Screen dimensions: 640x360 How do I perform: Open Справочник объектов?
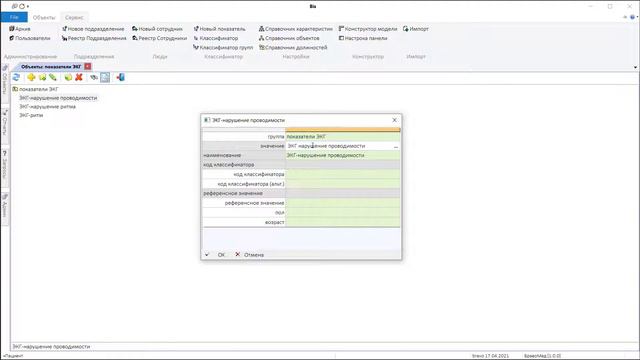tap(289, 38)
